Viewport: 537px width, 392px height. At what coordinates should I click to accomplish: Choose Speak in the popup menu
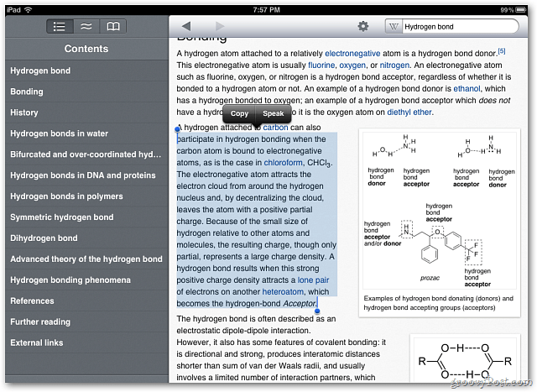point(274,113)
